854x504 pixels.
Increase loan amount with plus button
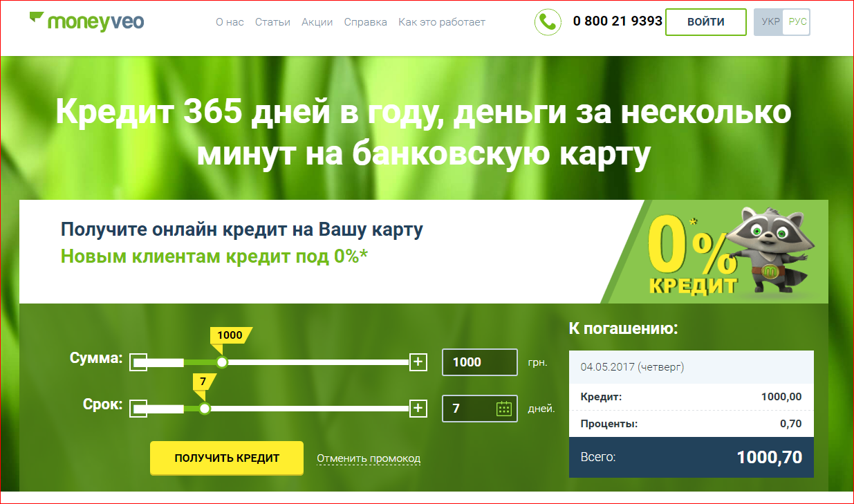[x=418, y=362]
